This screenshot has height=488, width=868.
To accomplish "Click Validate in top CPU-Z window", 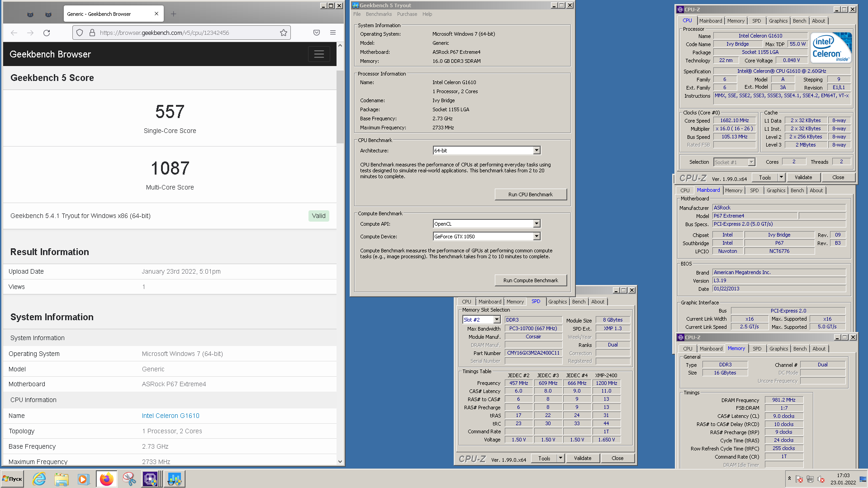I will (x=803, y=177).
